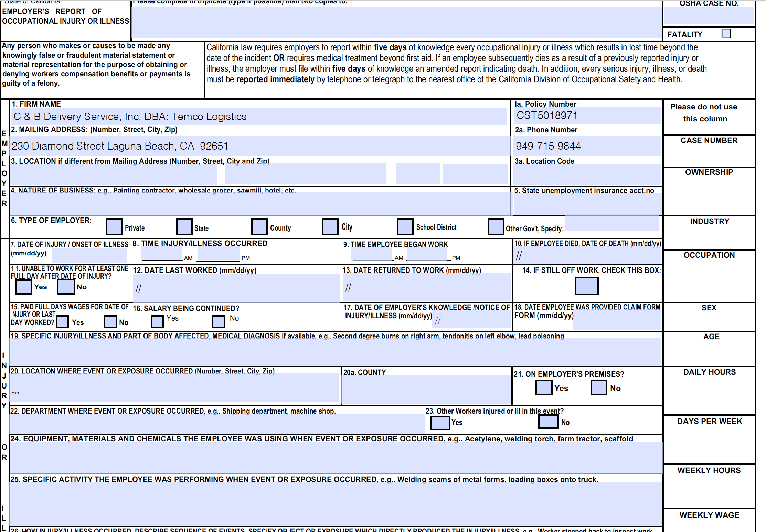
Task: Check the FATALITY checkbox
Action: point(726,33)
